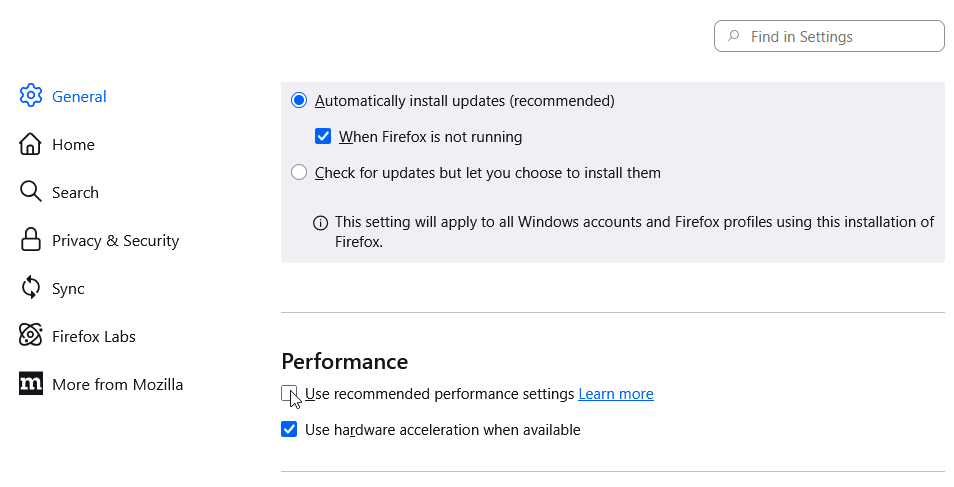Uncheck When Firefox is not running

[x=323, y=137]
